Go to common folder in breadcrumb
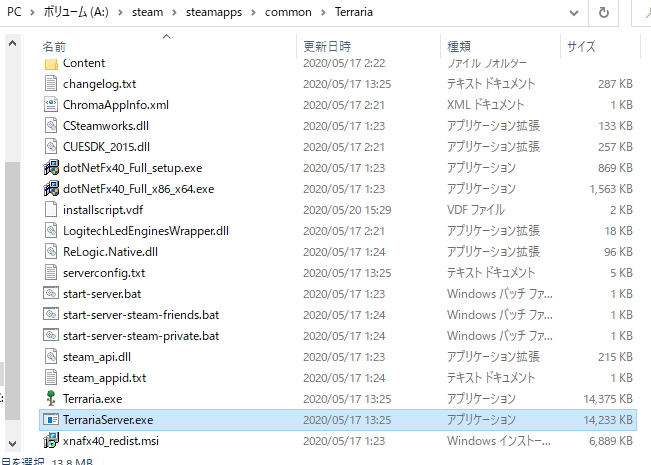 (x=288, y=12)
